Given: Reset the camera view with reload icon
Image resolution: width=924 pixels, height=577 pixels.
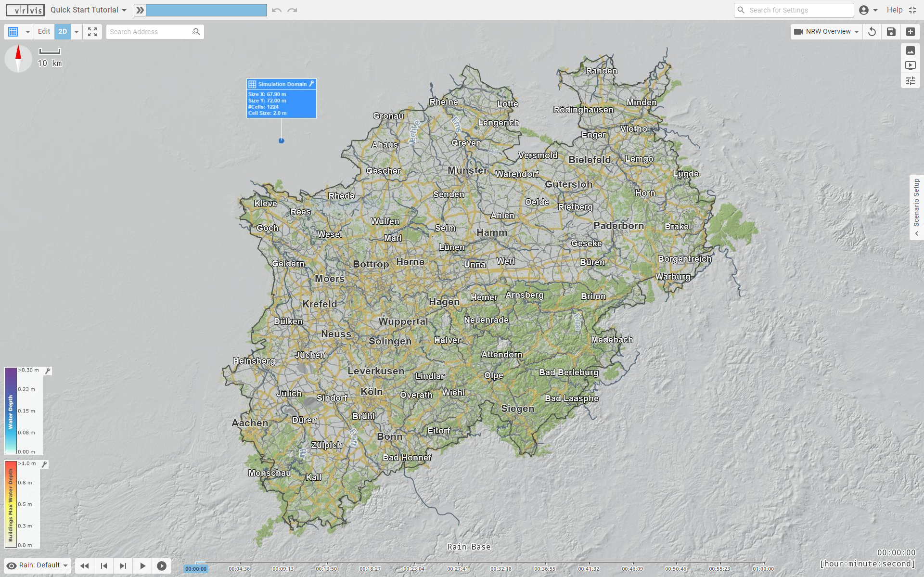Looking at the screenshot, I should 872,32.
